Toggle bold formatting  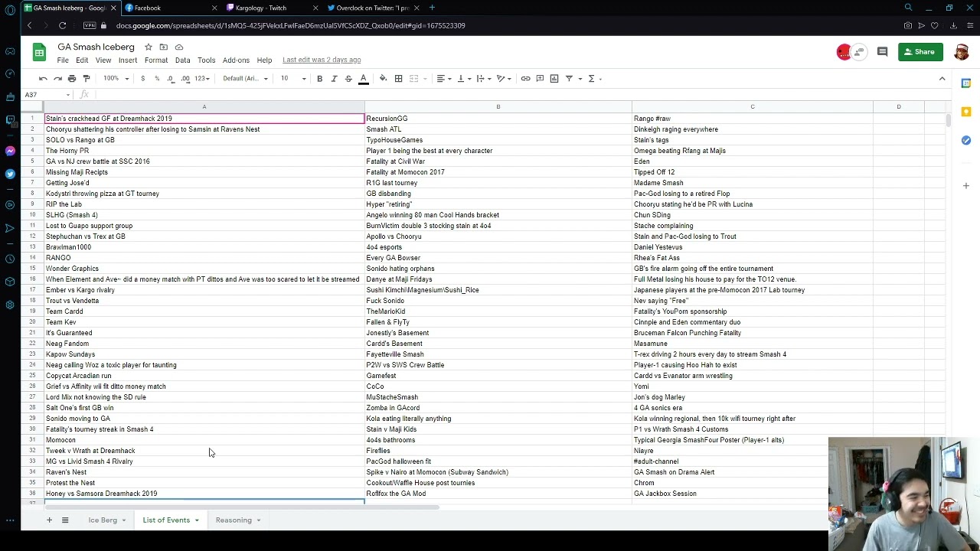coord(319,78)
